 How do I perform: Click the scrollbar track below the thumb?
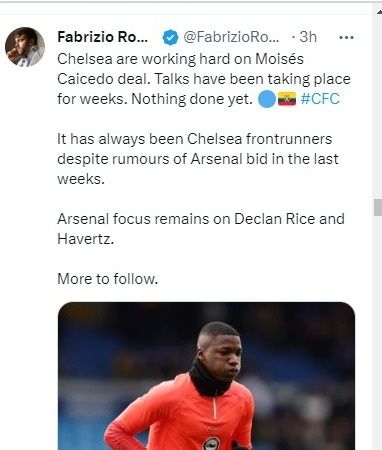pos(378,333)
